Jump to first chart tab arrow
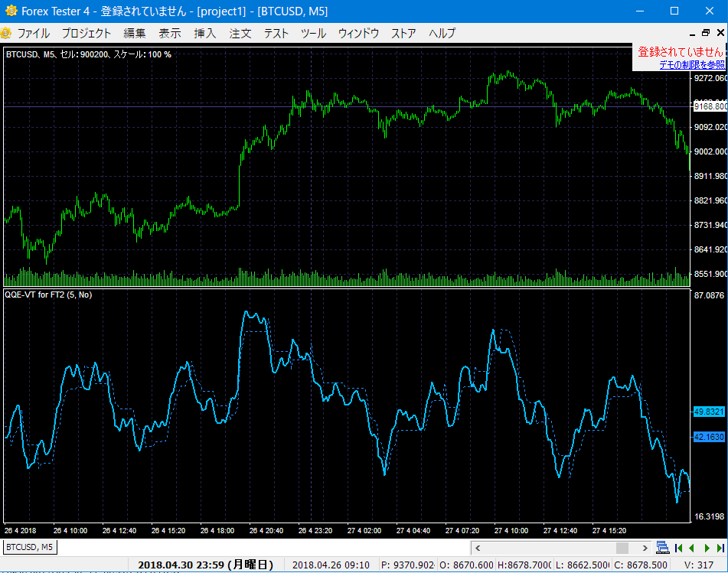 tap(679, 548)
